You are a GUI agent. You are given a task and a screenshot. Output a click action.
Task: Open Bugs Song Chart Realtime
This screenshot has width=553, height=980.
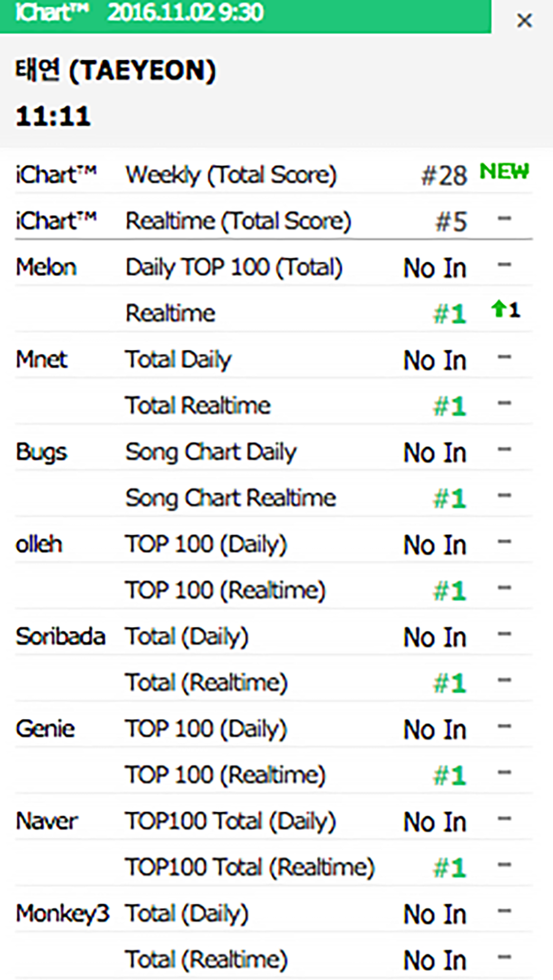(230, 498)
